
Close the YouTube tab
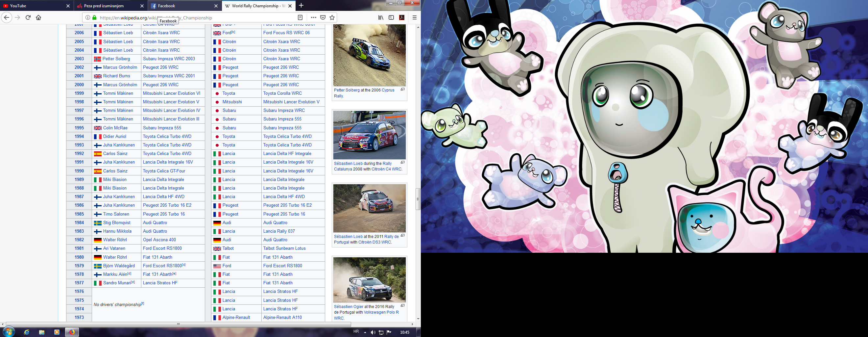pos(68,6)
